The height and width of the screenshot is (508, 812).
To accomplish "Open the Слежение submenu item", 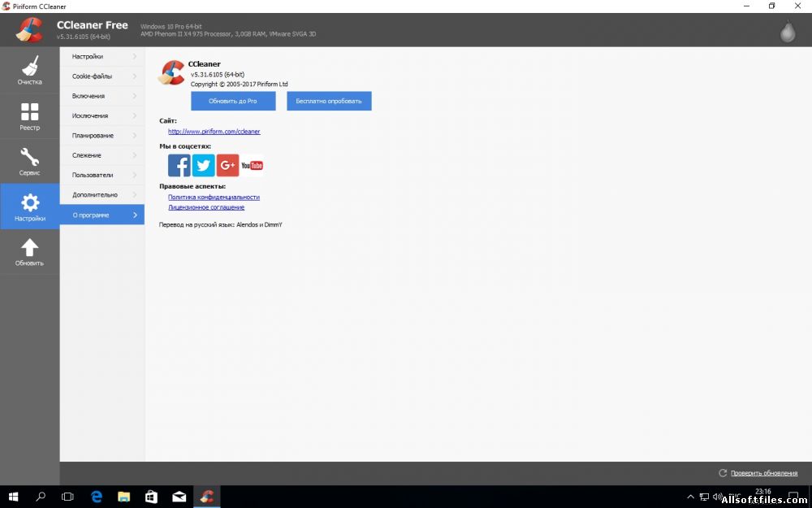I will (x=102, y=155).
